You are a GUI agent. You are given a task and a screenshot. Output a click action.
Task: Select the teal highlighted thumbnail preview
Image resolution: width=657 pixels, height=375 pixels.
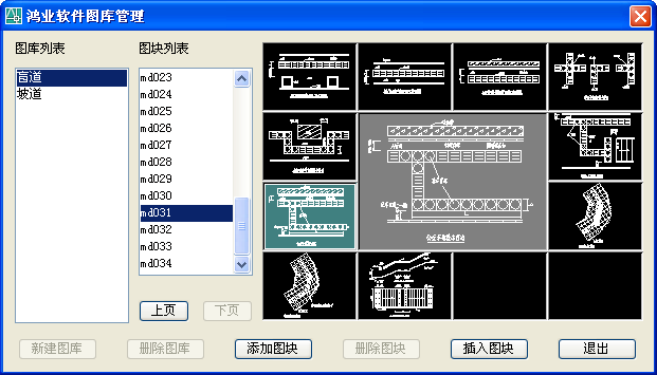click(310, 216)
